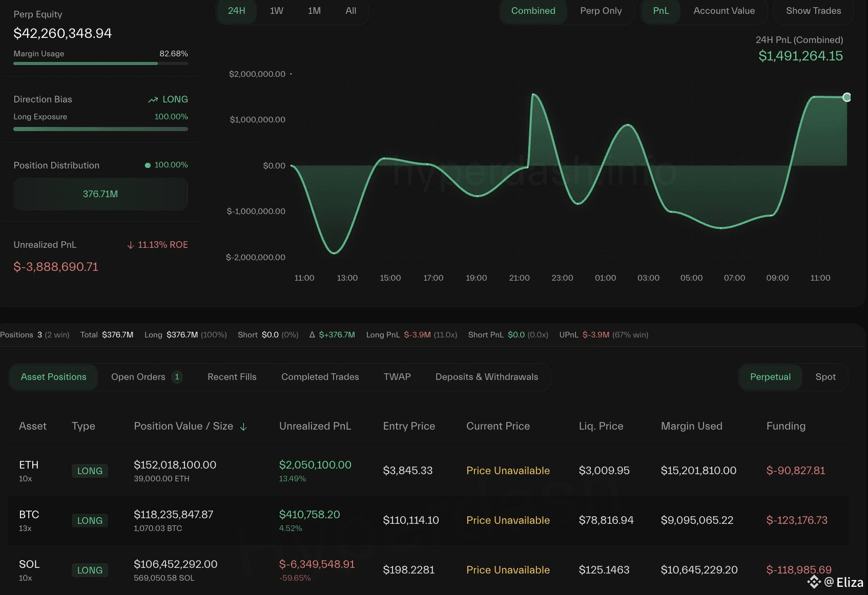This screenshot has height=595, width=868.
Task: Switch to Spot positions
Action: tap(825, 377)
